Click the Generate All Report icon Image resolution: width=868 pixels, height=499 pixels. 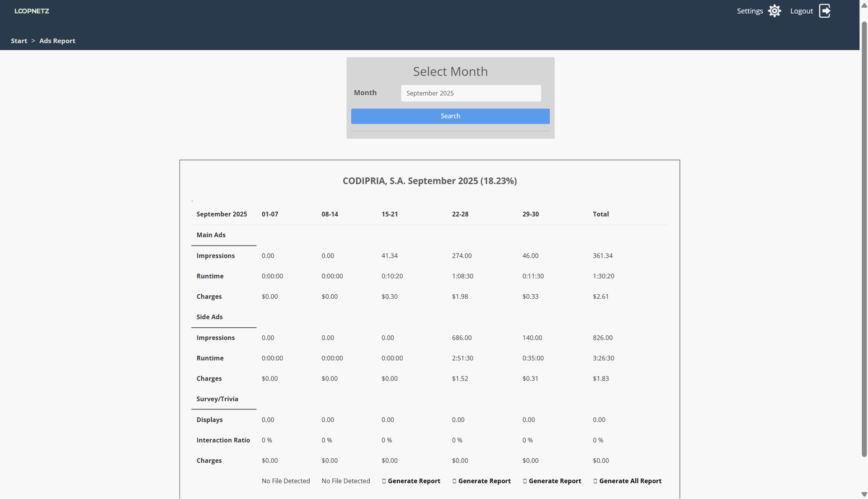coord(595,481)
